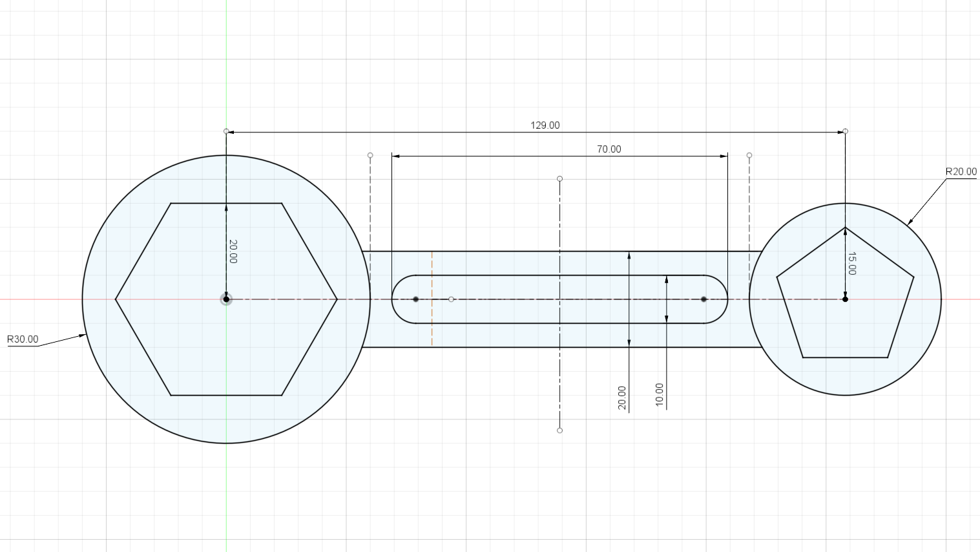
Task: Select the bottom edge of the pentagon
Action: [x=845, y=357]
